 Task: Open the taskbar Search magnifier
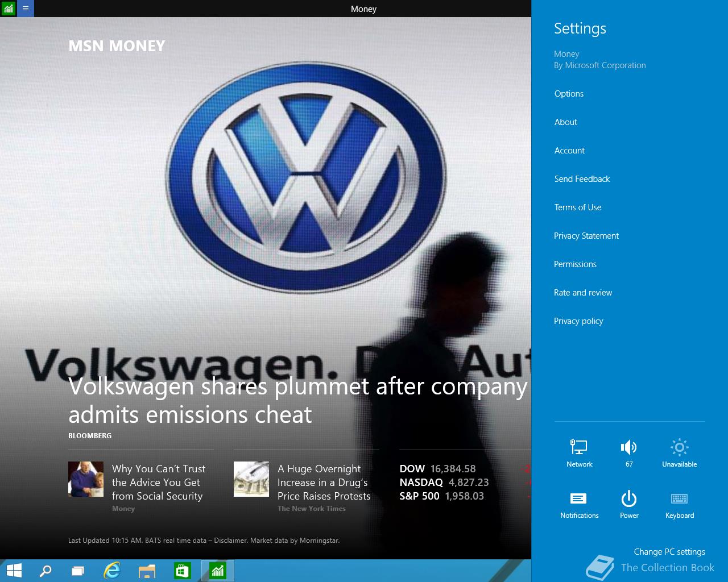[x=45, y=571]
